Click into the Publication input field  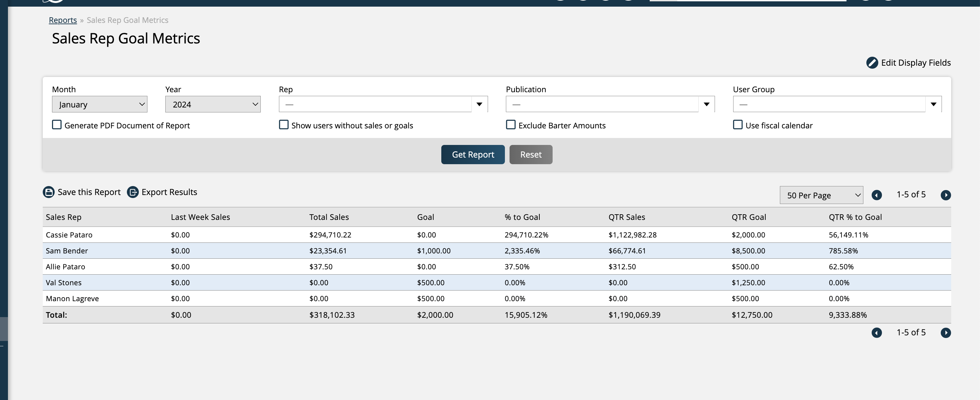click(602, 104)
